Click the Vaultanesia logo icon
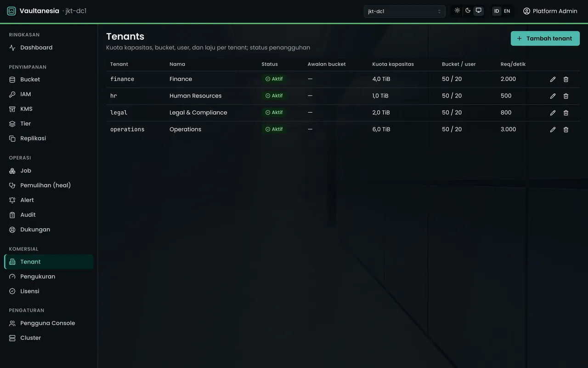This screenshot has height=368, width=588. click(x=11, y=11)
